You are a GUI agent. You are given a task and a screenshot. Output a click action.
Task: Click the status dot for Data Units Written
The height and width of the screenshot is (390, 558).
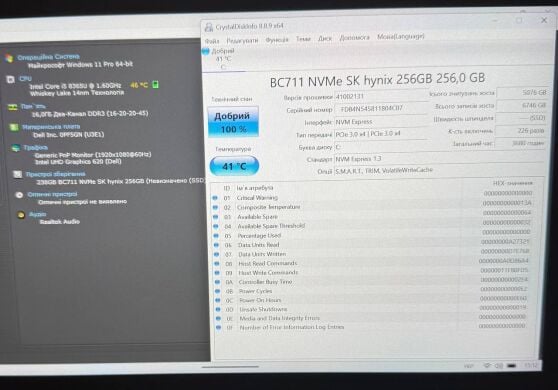click(x=217, y=254)
